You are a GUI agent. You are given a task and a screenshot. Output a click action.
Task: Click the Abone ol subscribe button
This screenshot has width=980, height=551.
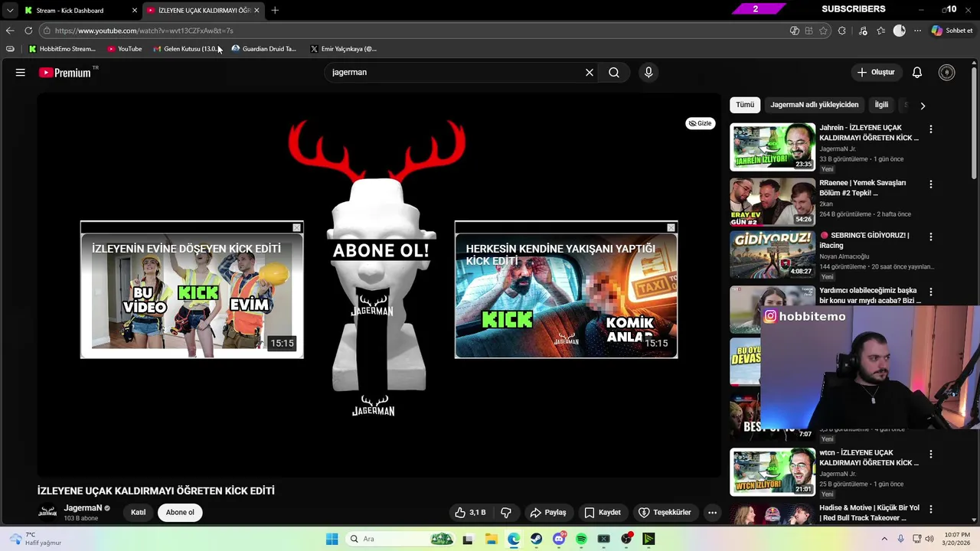180,513
